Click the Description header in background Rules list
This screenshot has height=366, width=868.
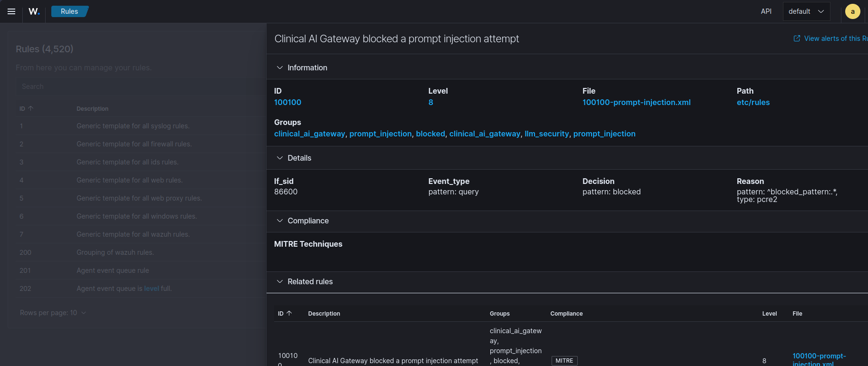(92, 109)
